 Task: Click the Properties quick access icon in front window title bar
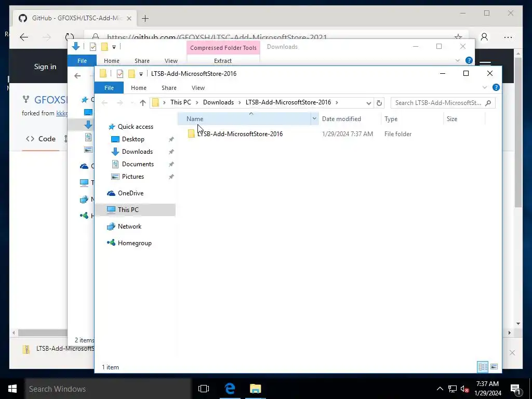point(120,74)
